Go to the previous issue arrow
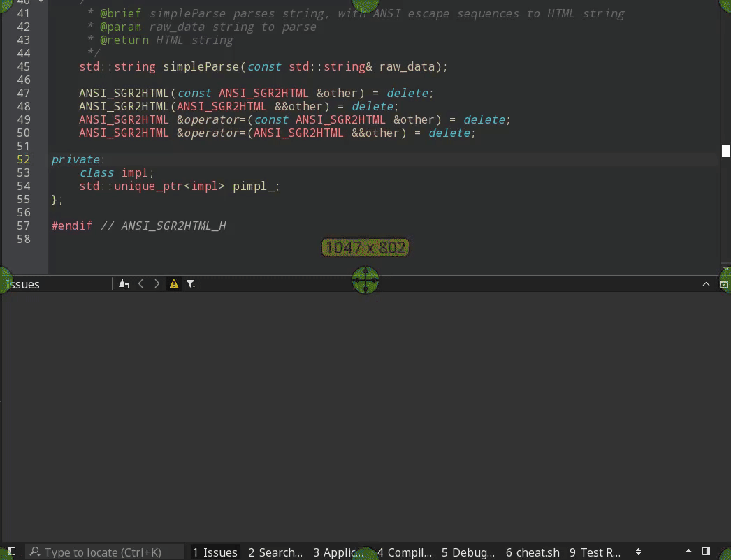This screenshot has height=560, width=731. tap(140, 283)
